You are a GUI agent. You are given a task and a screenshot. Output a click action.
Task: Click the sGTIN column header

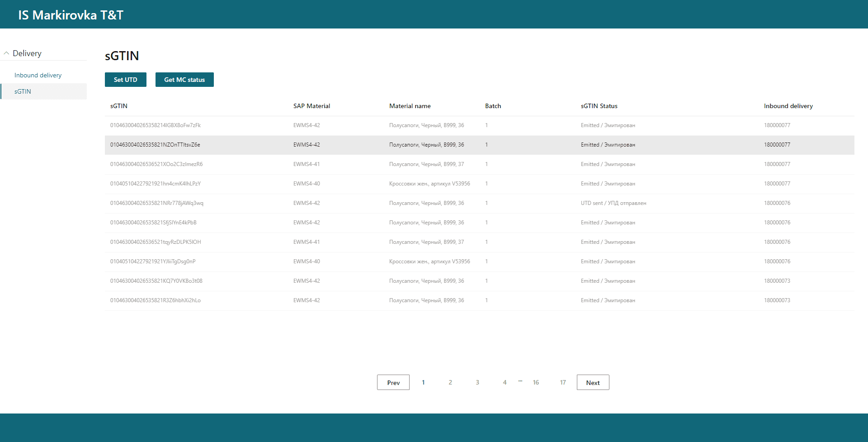119,106
